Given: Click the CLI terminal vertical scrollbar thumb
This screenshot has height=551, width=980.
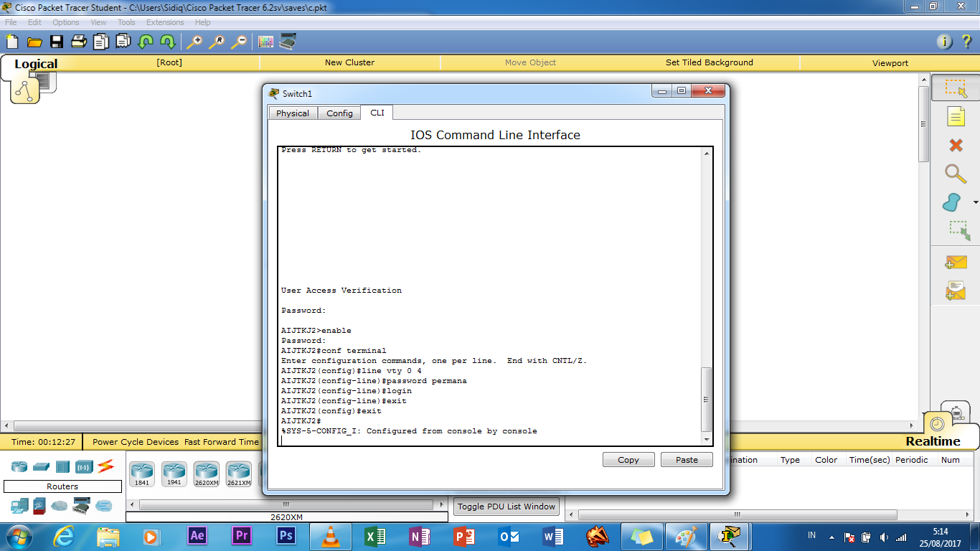Looking at the screenshot, I should tap(707, 399).
